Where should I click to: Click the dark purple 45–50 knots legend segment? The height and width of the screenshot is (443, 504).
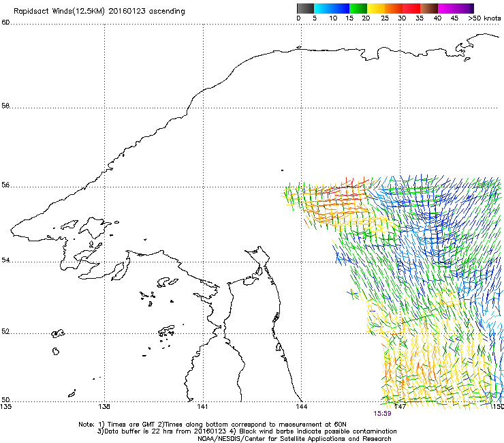point(464,8)
